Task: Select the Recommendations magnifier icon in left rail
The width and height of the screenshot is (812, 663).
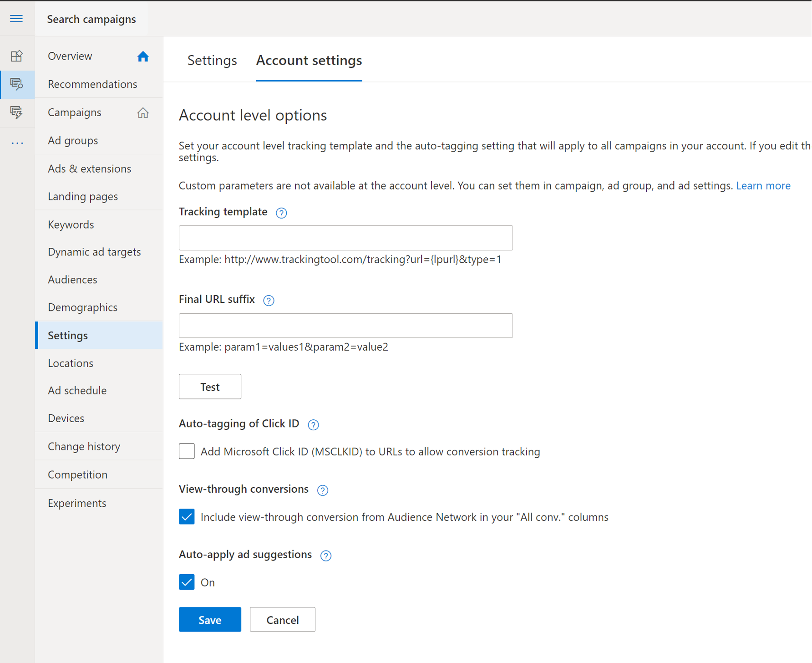Action: (17, 84)
